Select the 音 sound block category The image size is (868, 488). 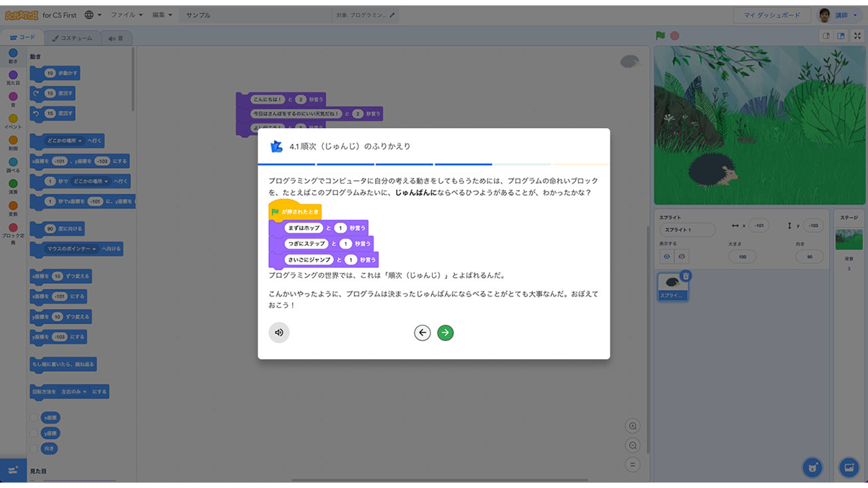[x=13, y=100]
